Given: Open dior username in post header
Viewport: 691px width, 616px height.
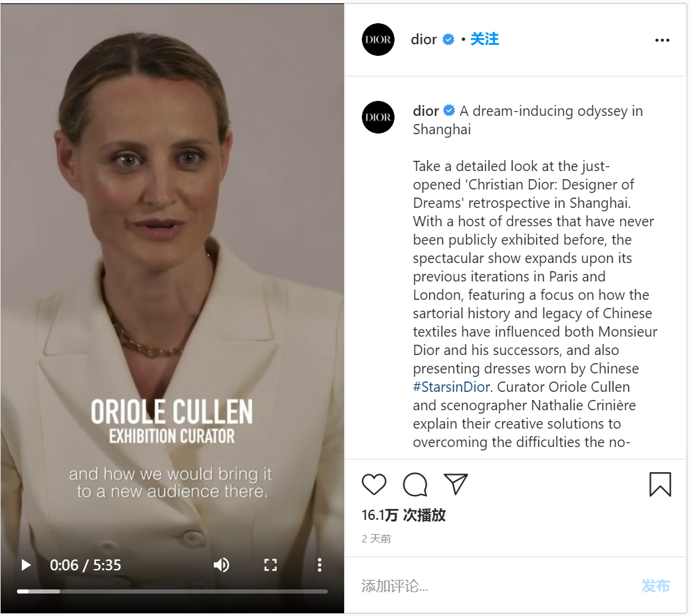Looking at the screenshot, I should click(423, 40).
